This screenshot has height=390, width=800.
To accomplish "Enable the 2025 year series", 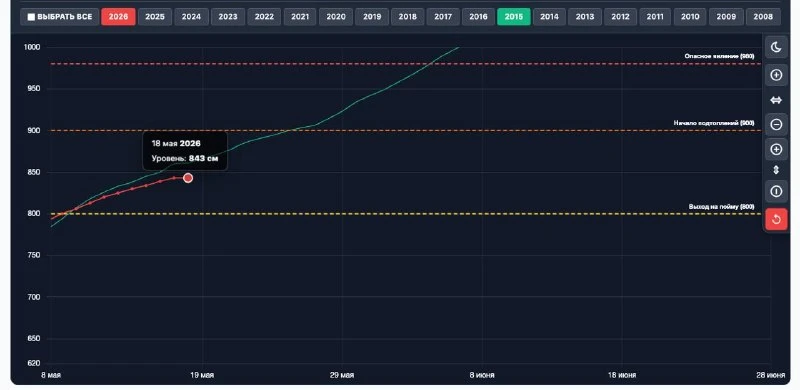I will [155, 17].
